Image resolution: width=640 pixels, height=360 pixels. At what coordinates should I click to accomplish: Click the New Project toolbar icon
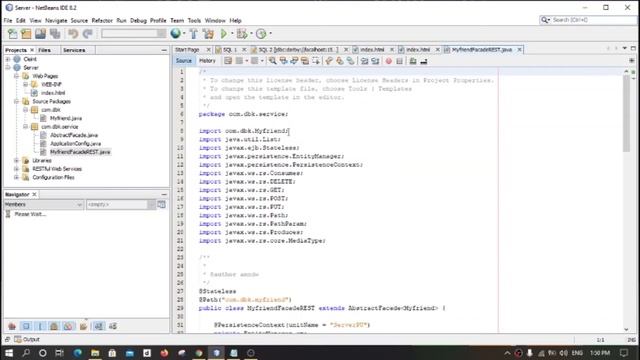tap(26, 34)
